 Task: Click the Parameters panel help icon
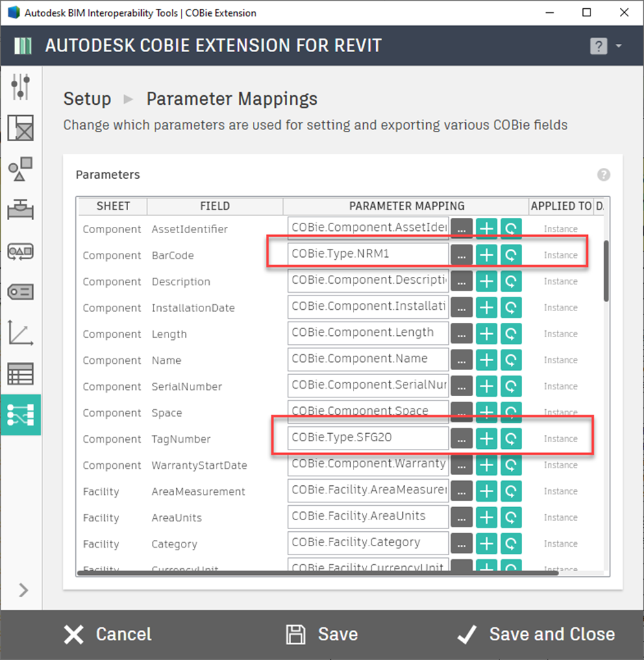tap(604, 175)
